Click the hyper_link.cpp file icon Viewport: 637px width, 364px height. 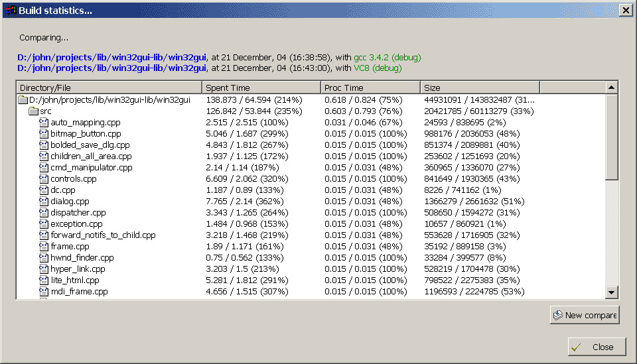44,269
